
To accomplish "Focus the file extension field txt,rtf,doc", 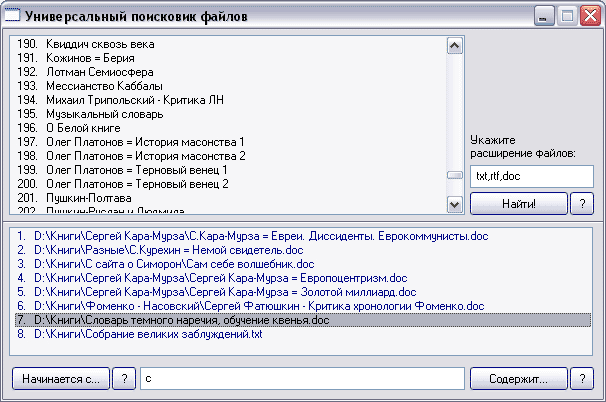I will 532,176.
